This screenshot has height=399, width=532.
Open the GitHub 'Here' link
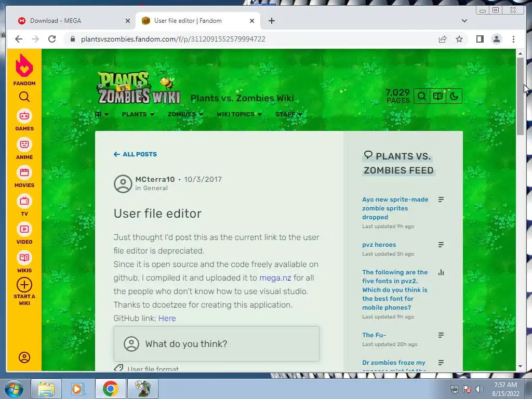click(x=167, y=318)
